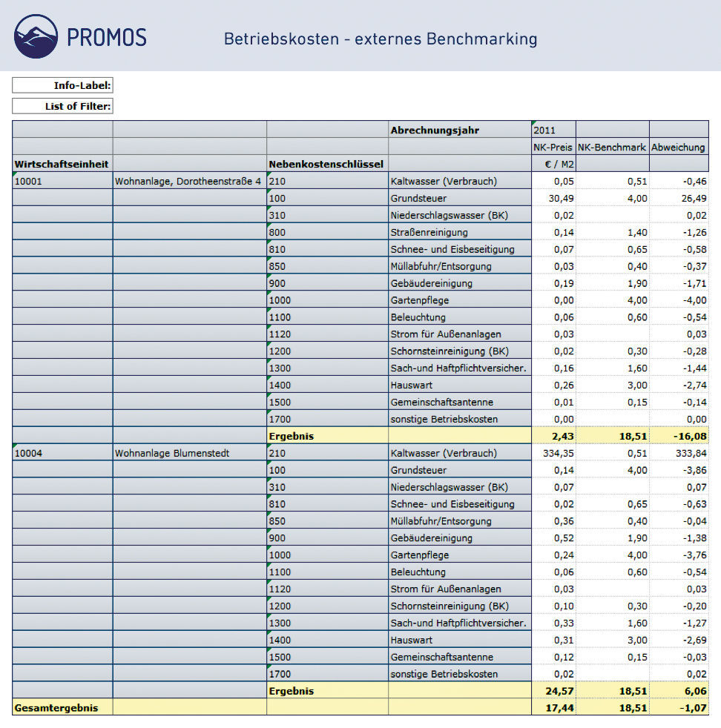Screen dimensions: 721x728
Task: Select the Abweichung column header
Action: [678, 147]
